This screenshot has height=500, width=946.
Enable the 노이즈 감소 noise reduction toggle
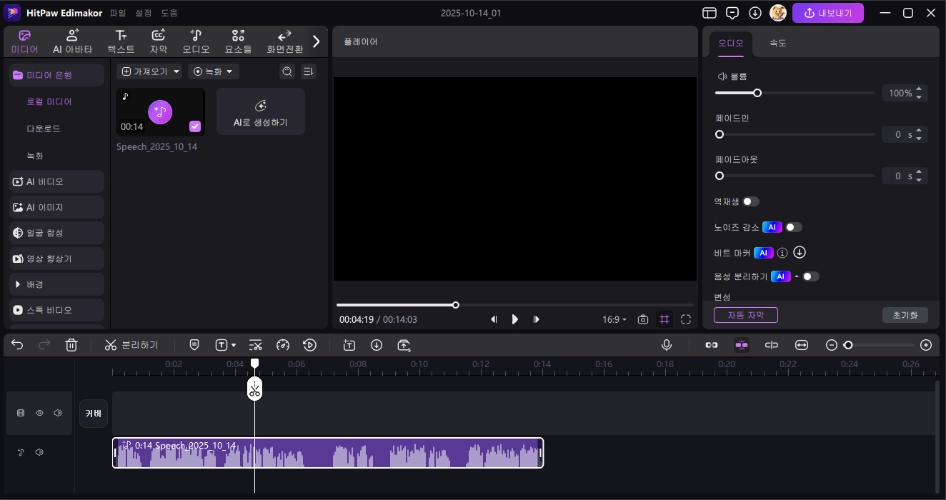793,227
